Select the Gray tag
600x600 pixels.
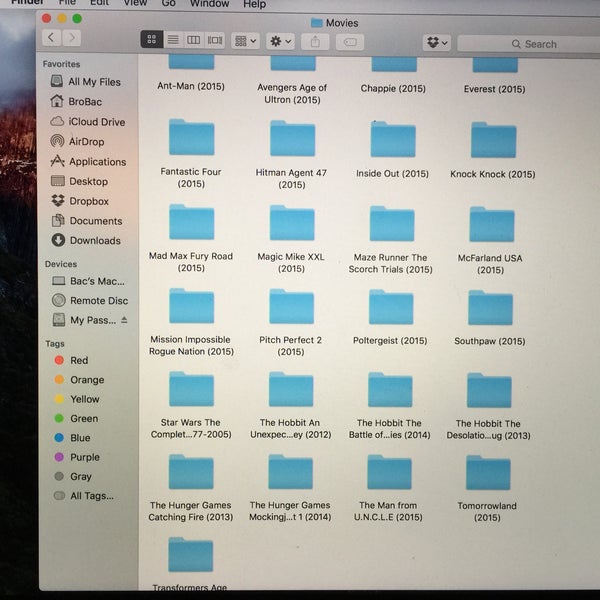coord(73,476)
